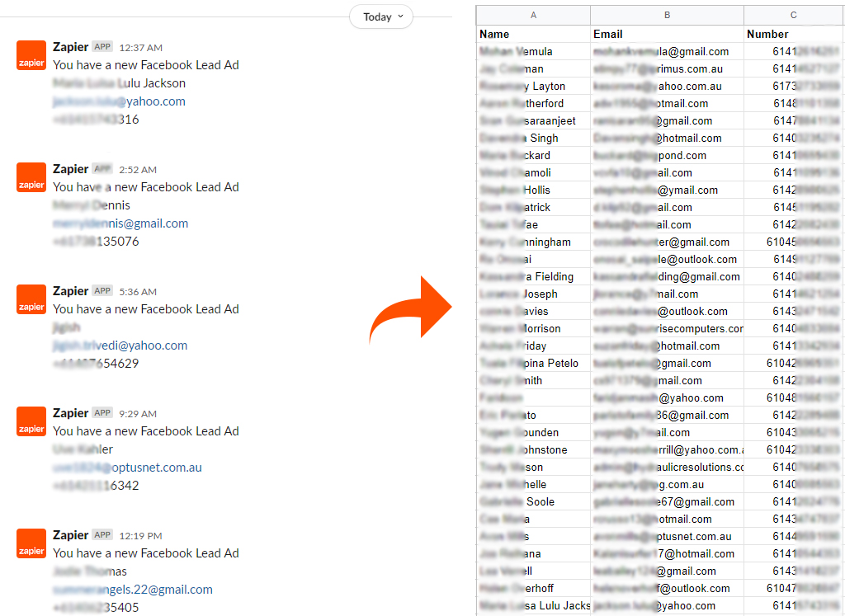845x616 pixels.
Task: Select column C header in spreadsheet
Action: (x=794, y=15)
